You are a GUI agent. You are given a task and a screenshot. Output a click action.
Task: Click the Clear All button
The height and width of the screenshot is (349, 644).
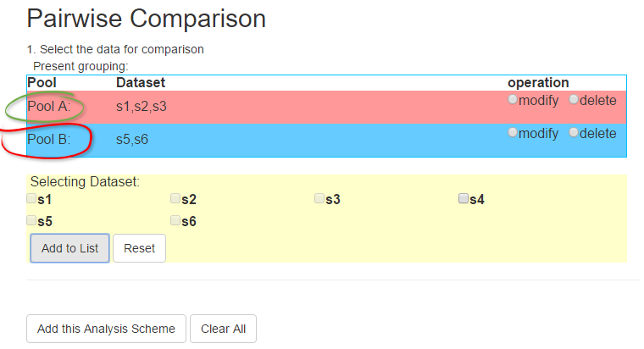223,329
